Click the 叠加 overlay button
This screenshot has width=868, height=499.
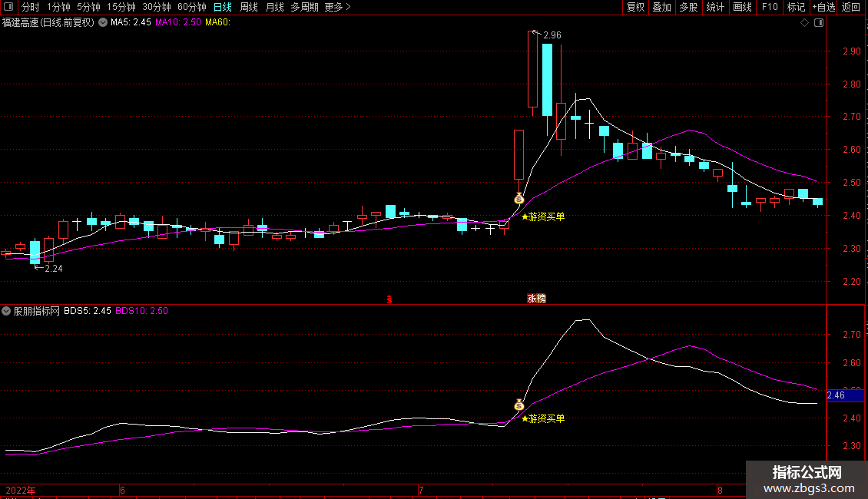click(661, 7)
